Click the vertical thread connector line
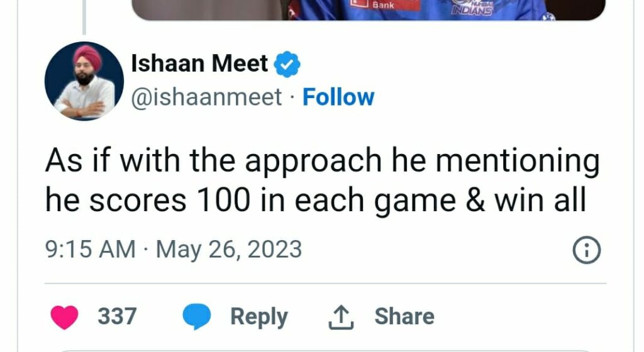 [x=84, y=16]
